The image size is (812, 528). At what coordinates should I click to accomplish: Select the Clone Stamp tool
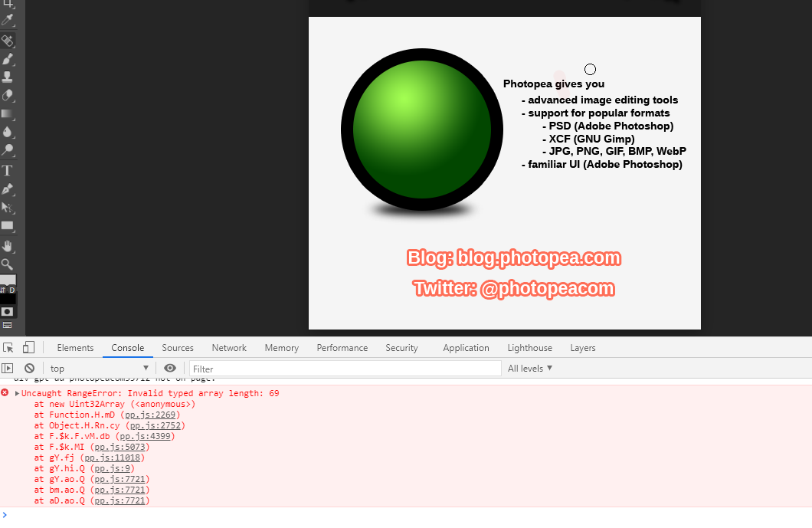[x=8, y=77]
